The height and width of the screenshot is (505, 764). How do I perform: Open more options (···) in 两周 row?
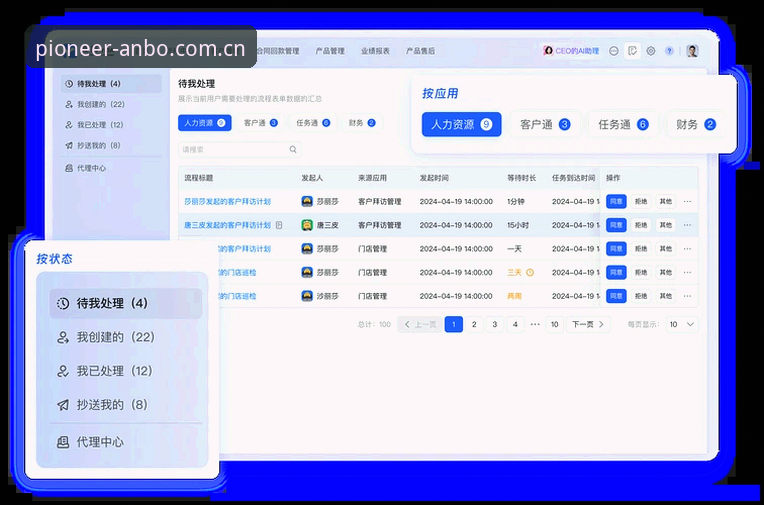tap(688, 296)
